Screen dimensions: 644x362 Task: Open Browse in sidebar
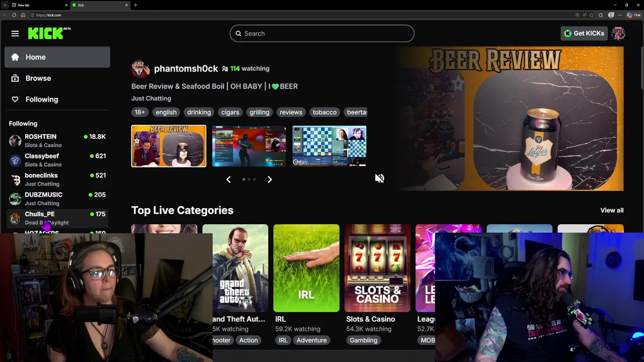(57, 78)
